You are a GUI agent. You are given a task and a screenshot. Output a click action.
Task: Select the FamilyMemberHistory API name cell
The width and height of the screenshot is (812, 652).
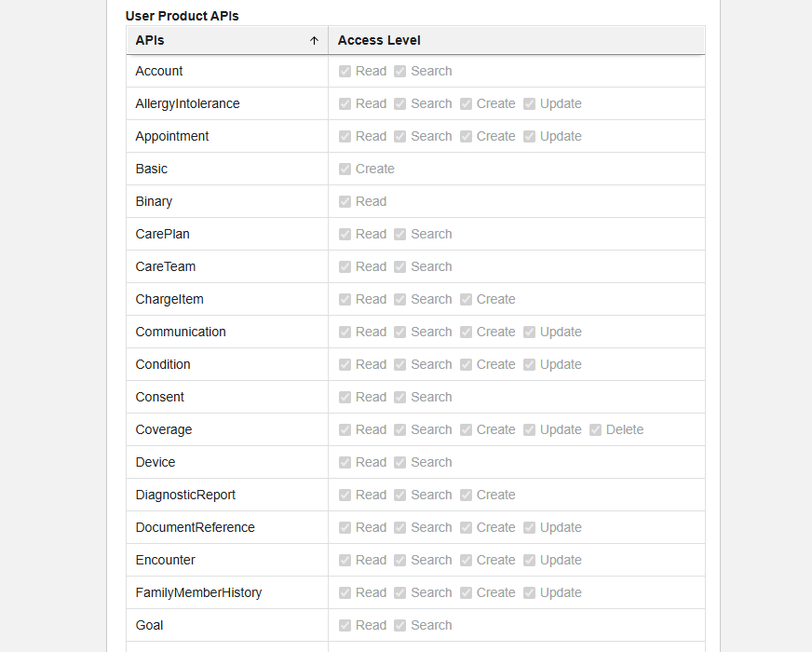coord(198,593)
